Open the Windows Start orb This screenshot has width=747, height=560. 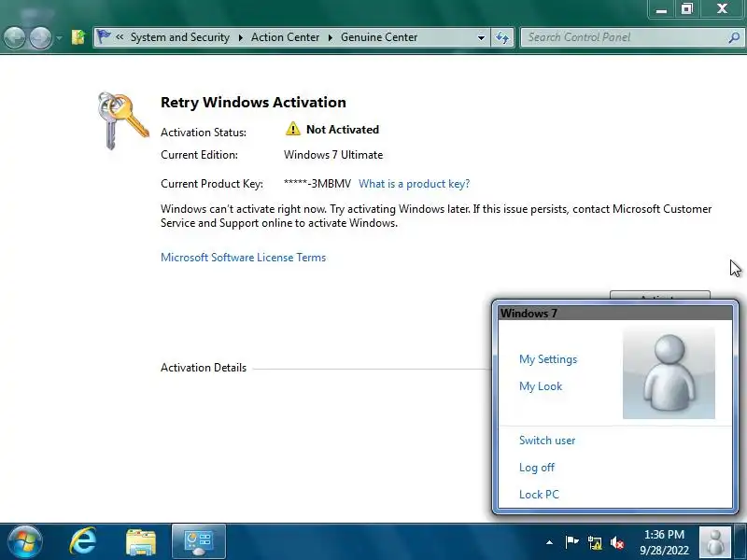[25, 541]
